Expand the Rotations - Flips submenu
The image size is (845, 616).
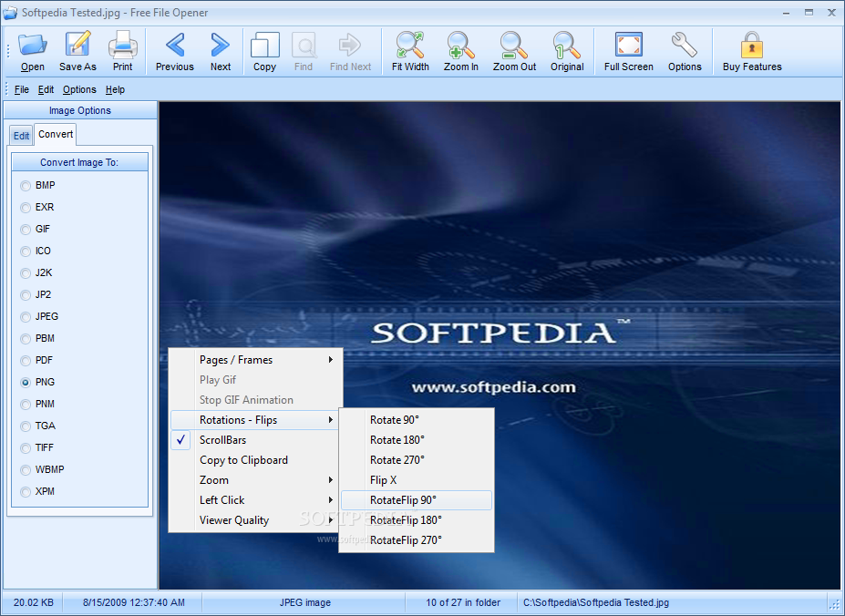[x=255, y=420]
